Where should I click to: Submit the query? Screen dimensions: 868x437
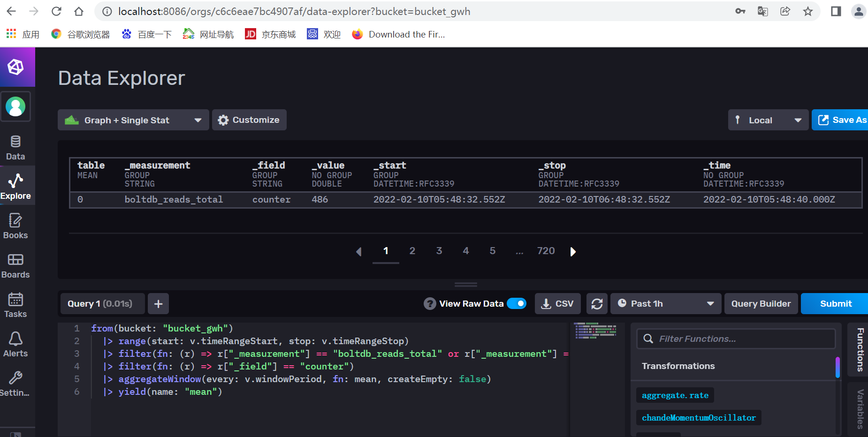click(x=836, y=304)
